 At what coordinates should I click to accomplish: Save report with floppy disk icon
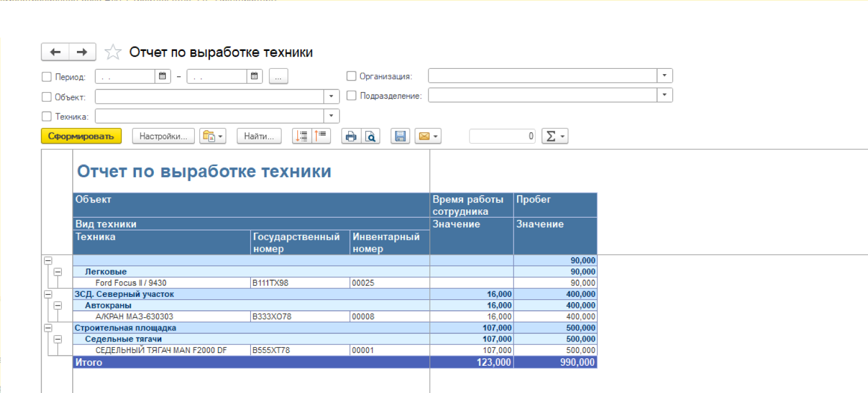click(x=400, y=136)
